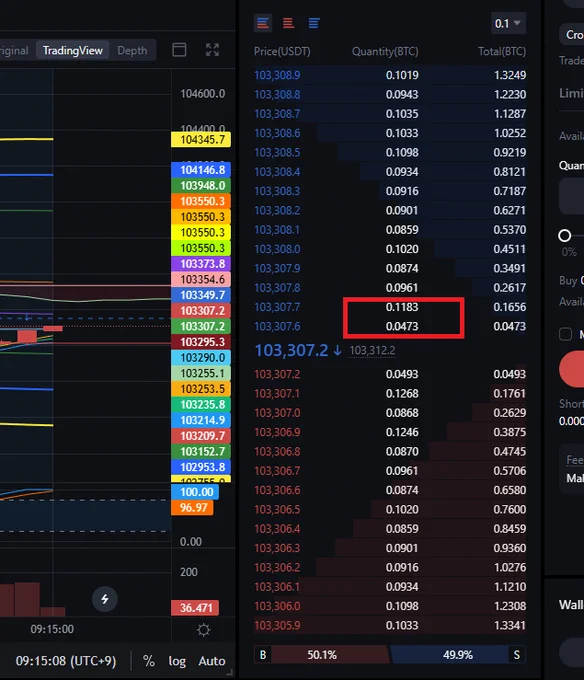Click the pink 103354.6 price label
584x680 pixels.
click(x=201, y=279)
